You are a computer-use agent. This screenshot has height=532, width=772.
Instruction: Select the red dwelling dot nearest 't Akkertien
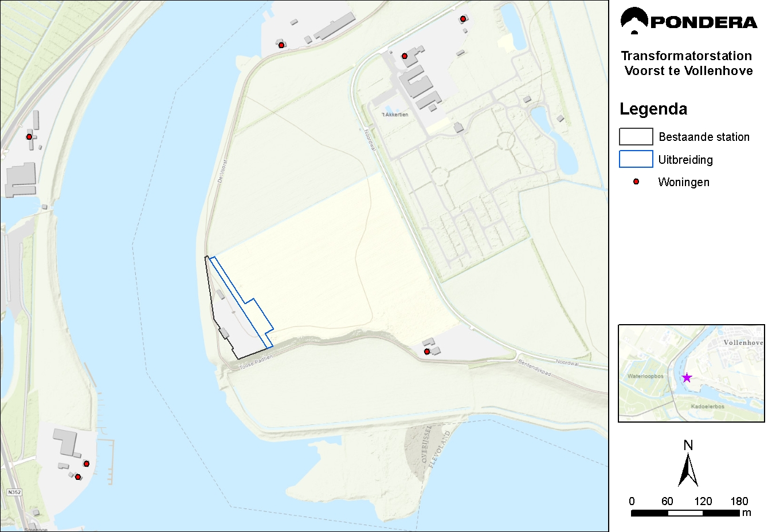pos(405,56)
